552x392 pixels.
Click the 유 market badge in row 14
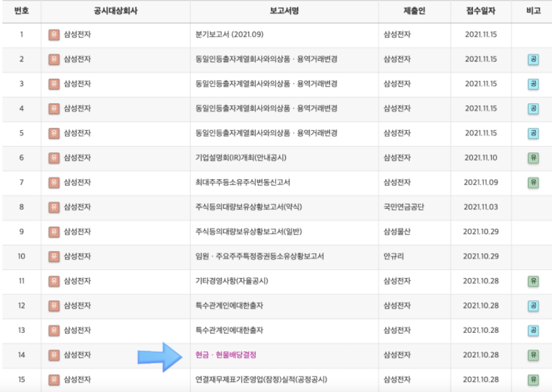(x=54, y=355)
